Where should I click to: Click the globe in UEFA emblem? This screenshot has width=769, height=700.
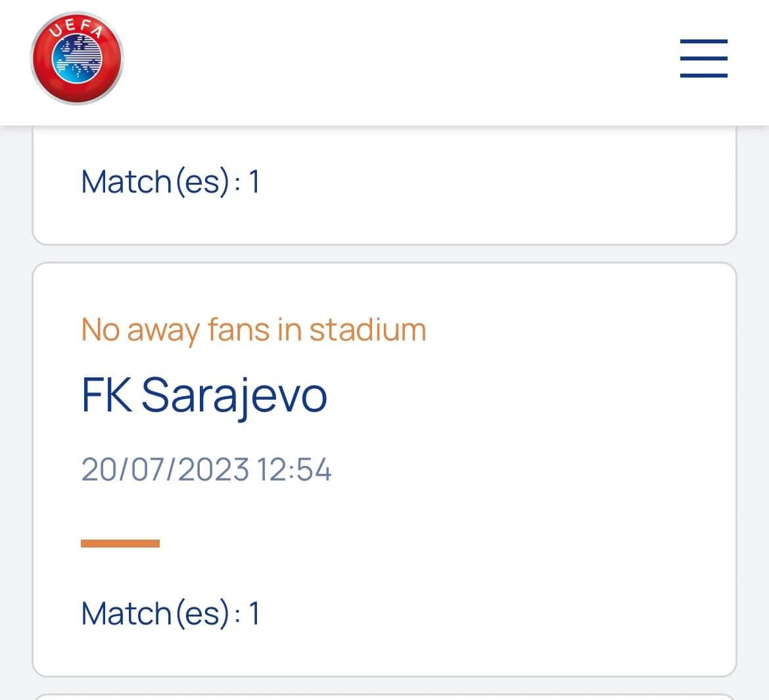[77, 60]
